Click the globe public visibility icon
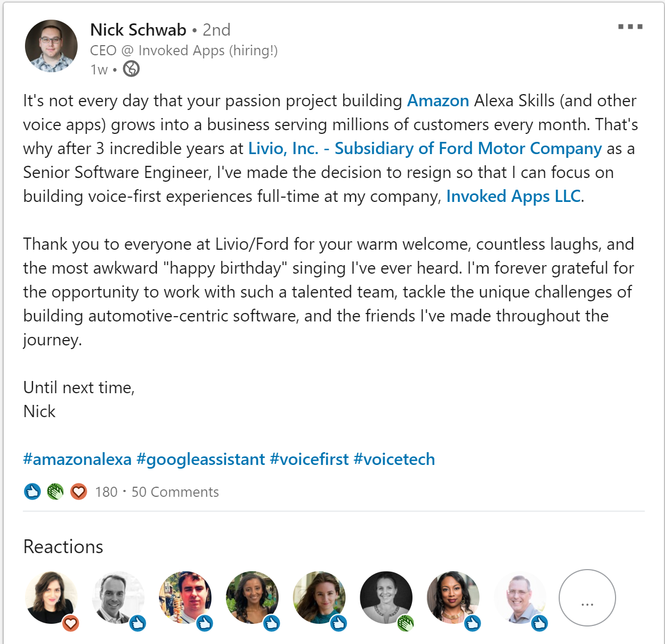Viewport: 665px width, 644px height. click(131, 69)
